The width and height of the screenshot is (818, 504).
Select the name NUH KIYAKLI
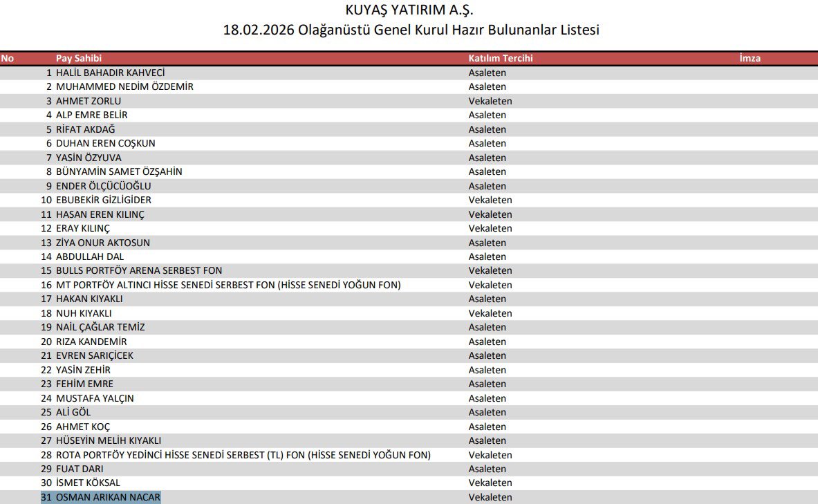coord(84,313)
